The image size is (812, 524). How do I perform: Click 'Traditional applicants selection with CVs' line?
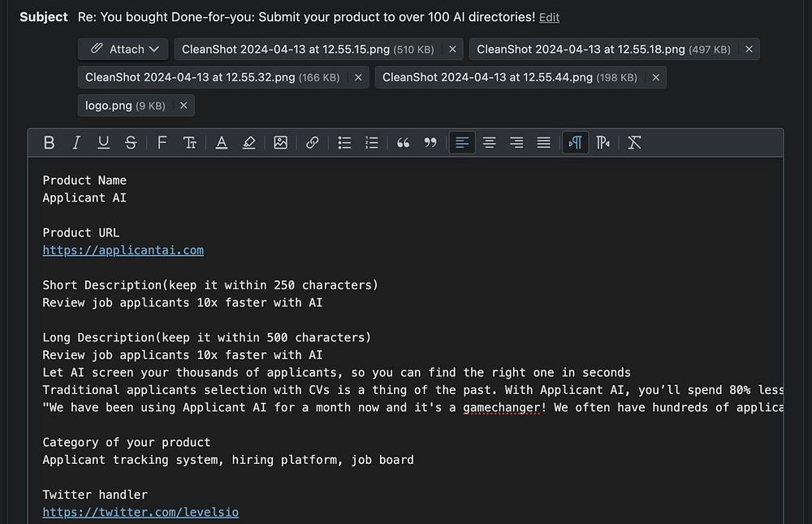(x=412, y=390)
